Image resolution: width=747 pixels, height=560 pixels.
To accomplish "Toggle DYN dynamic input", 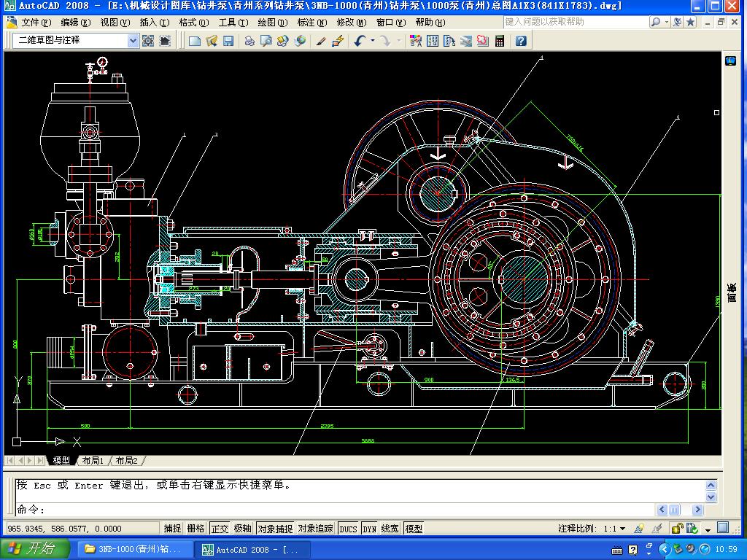I will [x=370, y=529].
